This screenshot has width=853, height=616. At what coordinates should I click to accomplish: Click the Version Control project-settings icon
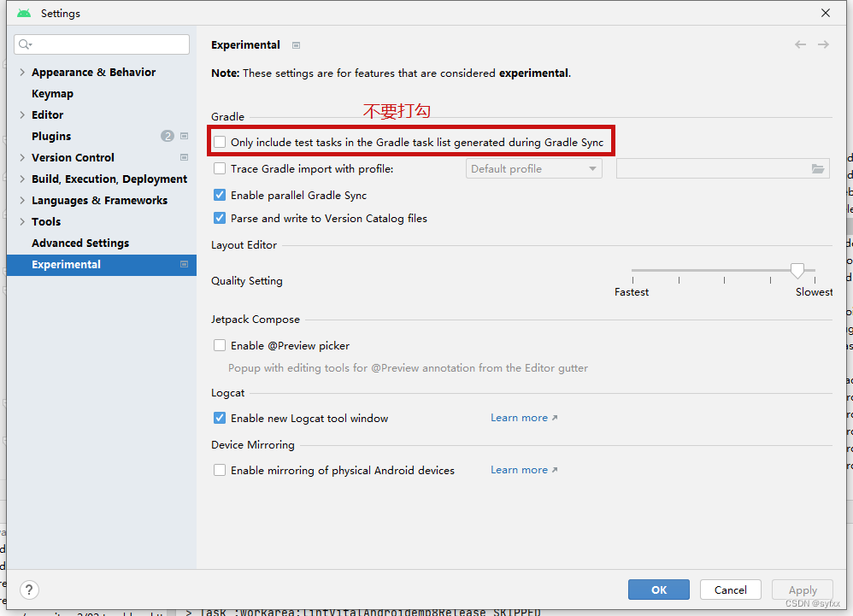pyautogui.click(x=185, y=157)
